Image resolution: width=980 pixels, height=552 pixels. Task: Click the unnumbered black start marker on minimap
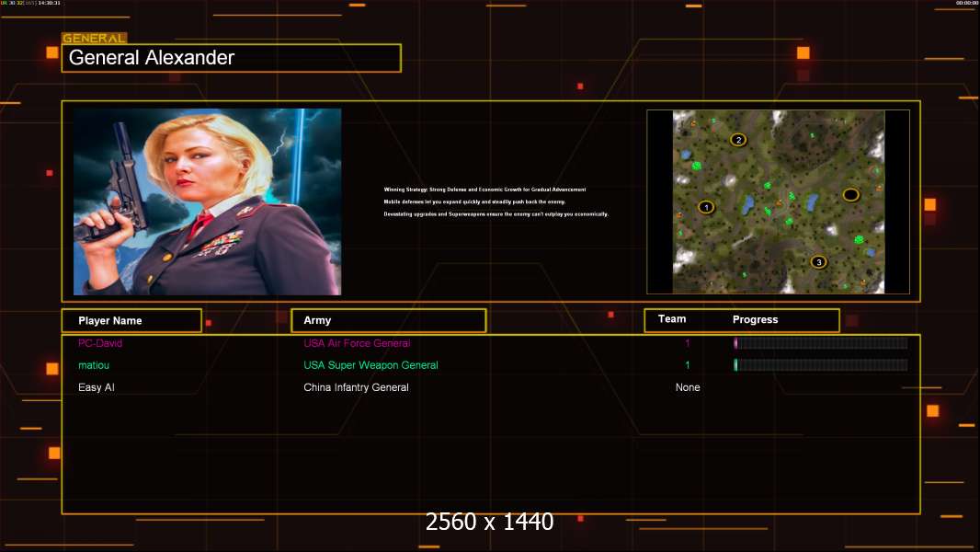pyautogui.click(x=850, y=195)
